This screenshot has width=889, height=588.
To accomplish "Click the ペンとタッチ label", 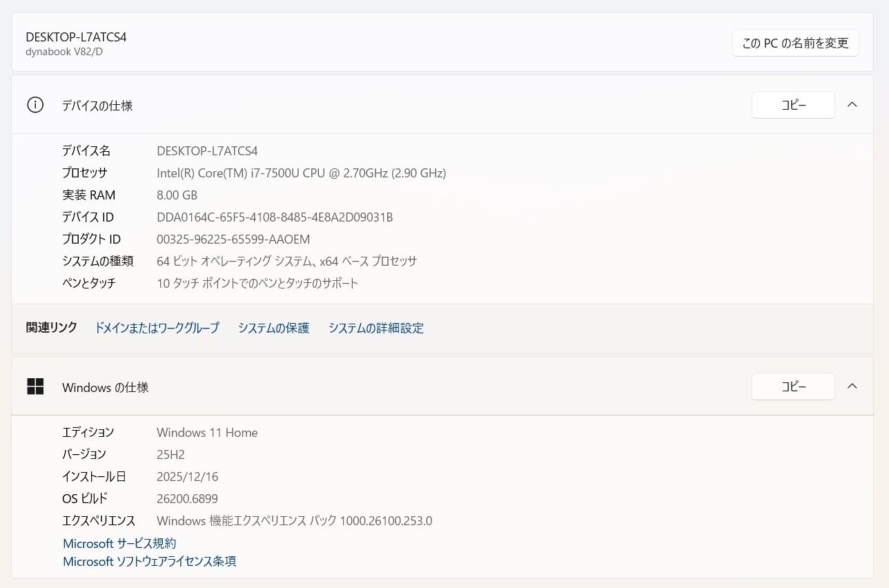I will (89, 283).
